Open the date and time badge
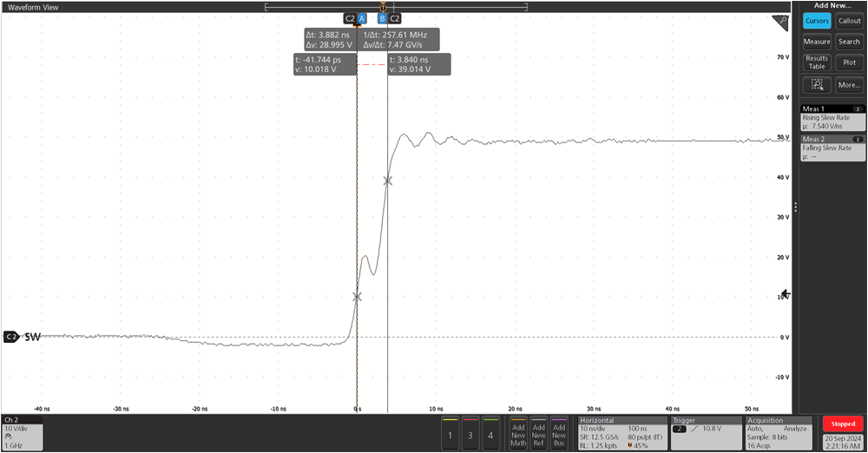The width and height of the screenshot is (868, 453). (843, 442)
